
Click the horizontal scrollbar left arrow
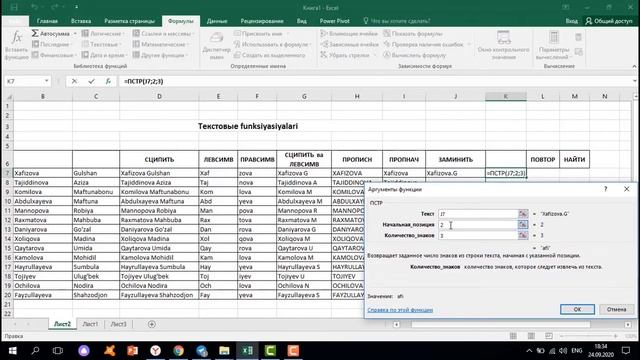pyautogui.click(x=396, y=324)
